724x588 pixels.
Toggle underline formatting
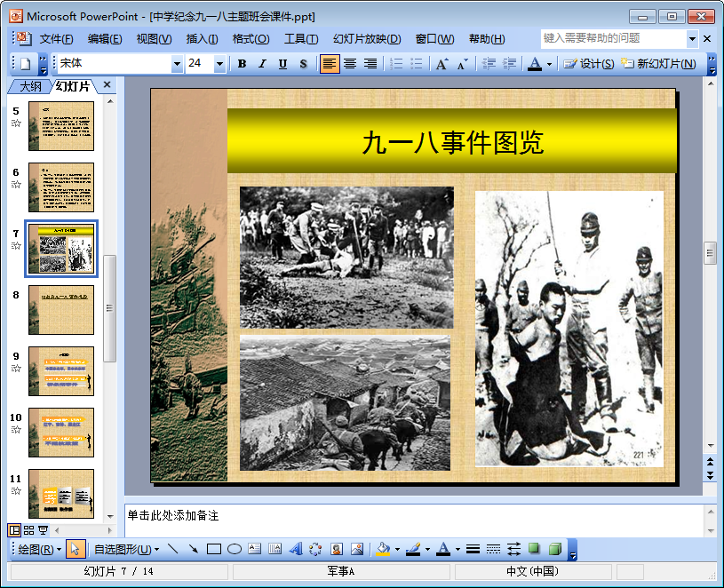click(282, 64)
